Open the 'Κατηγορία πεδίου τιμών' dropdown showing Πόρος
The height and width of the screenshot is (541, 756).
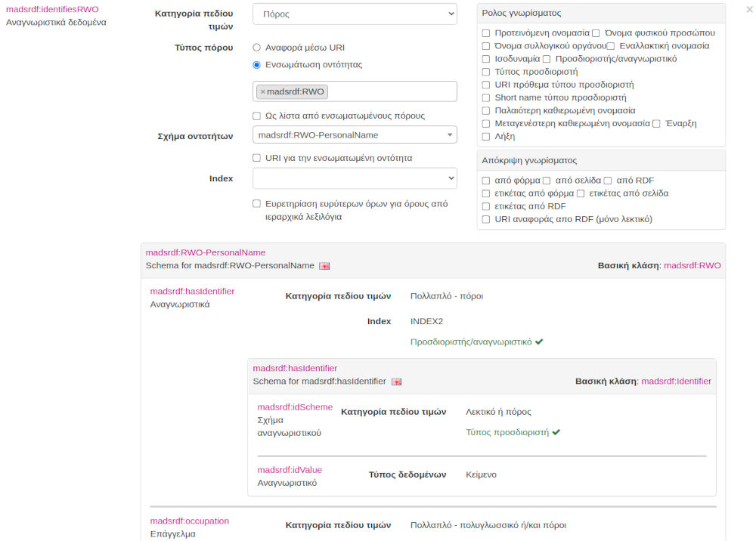coord(355,14)
